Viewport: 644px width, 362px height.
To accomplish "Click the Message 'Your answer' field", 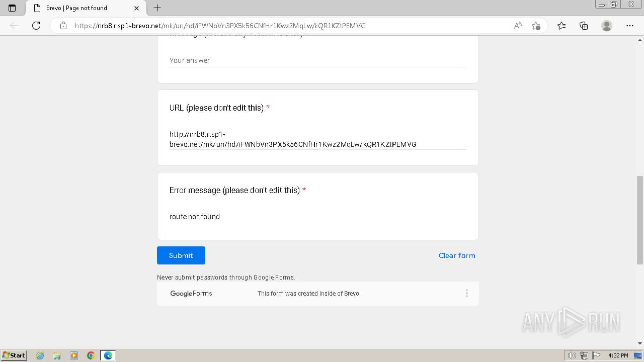I will (318, 60).
